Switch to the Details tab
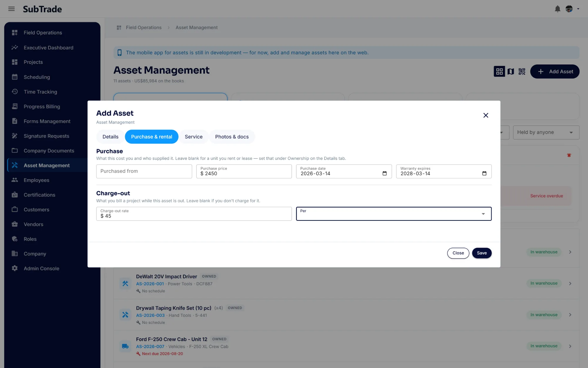This screenshot has width=588, height=368. 111,137
